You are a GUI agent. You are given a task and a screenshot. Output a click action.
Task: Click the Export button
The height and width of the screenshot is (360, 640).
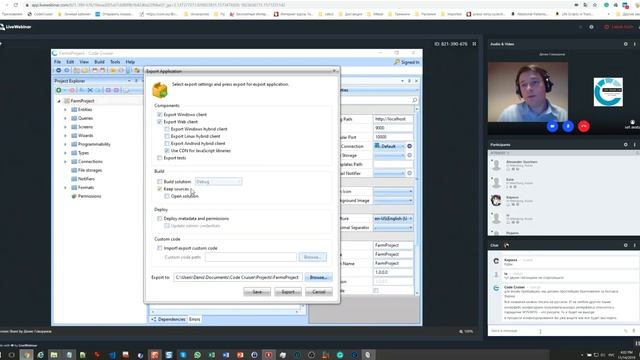click(288, 292)
